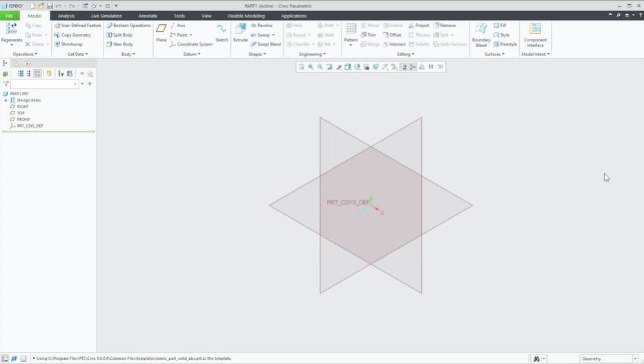Open the Style surface tool
Image resolution: width=644 pixels, height=364 pixels.
(x=502, y=35)
